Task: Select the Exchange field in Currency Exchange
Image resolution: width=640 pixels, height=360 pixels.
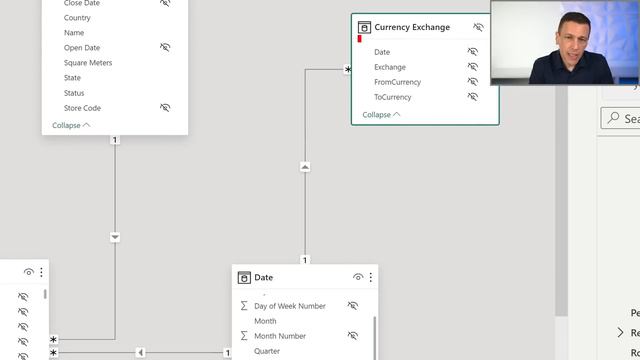Action: 390,67
